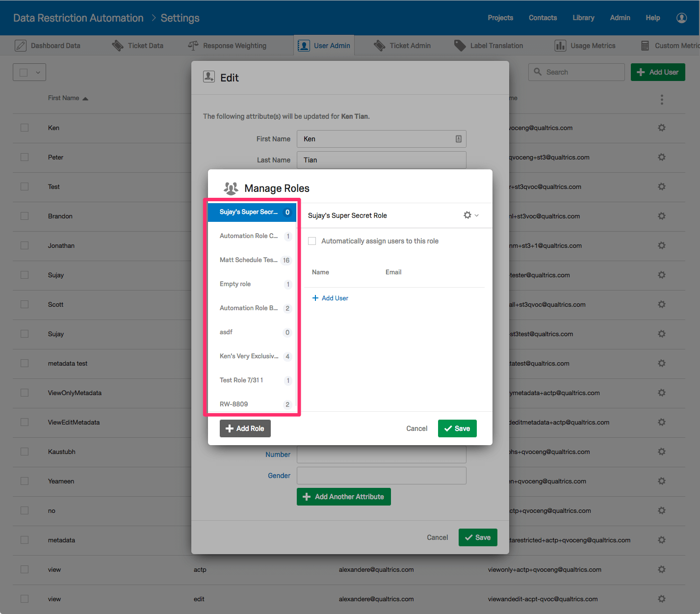This screenshot has height=614, width=700.
Task: Open gear settings for metadata test row
Action: [662, 363]
